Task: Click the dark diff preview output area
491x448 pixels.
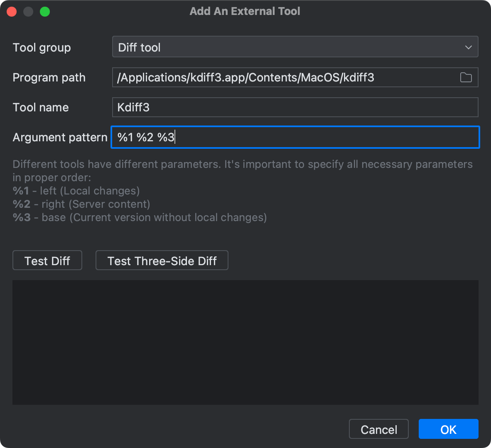Action: tap(245, 342)
